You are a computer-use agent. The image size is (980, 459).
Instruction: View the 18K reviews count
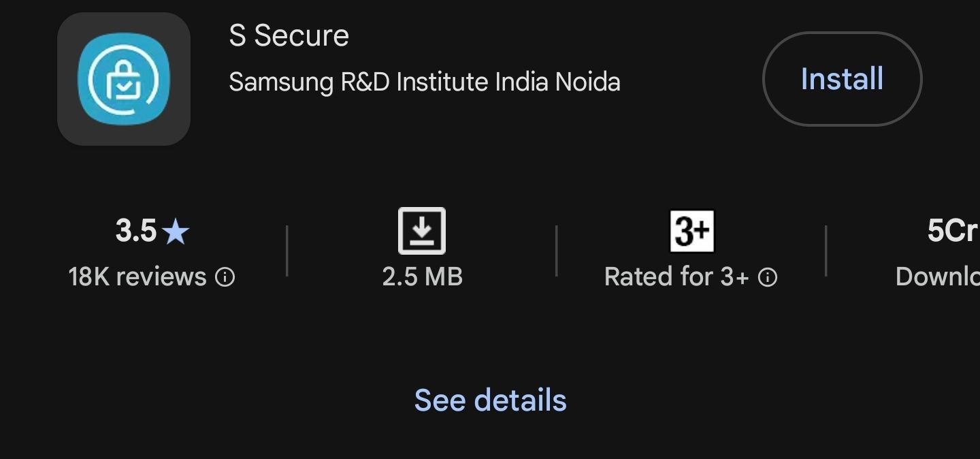(x=136, y=276)
